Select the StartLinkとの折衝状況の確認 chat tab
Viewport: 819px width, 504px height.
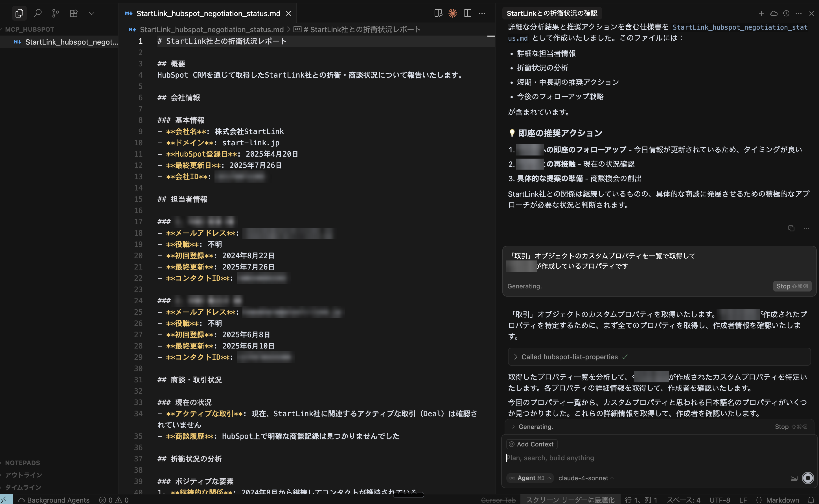(552, 13)
